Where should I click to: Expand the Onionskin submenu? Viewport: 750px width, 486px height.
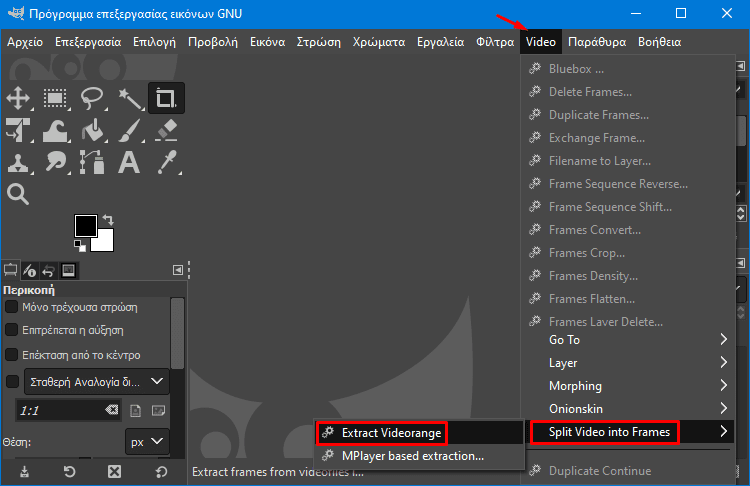(x=628, y=409)
